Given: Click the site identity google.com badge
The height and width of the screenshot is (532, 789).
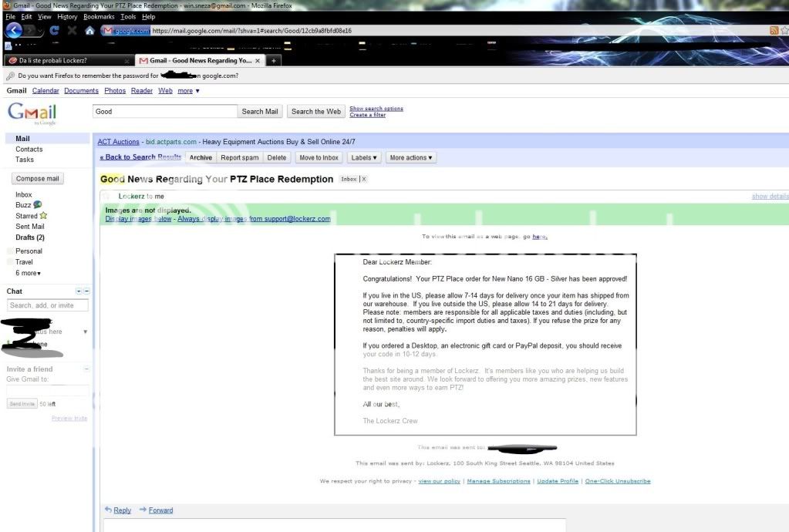Looking at the screenshot, I should 126,31.
